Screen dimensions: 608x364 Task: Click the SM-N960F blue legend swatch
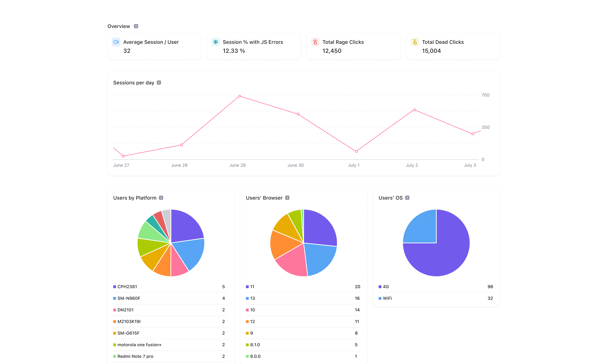114,298
